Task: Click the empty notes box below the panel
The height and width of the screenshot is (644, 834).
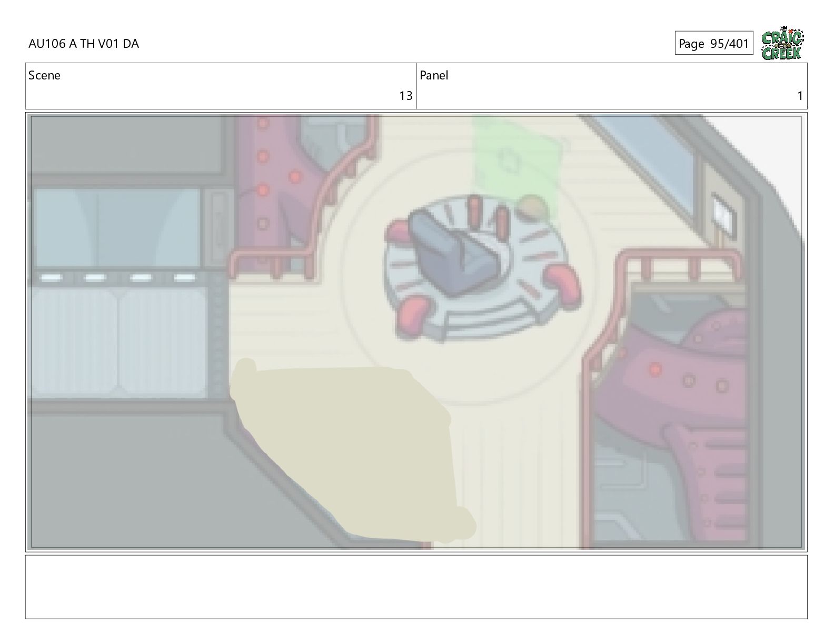Action: pyautogui.click(x=416, y=587)
